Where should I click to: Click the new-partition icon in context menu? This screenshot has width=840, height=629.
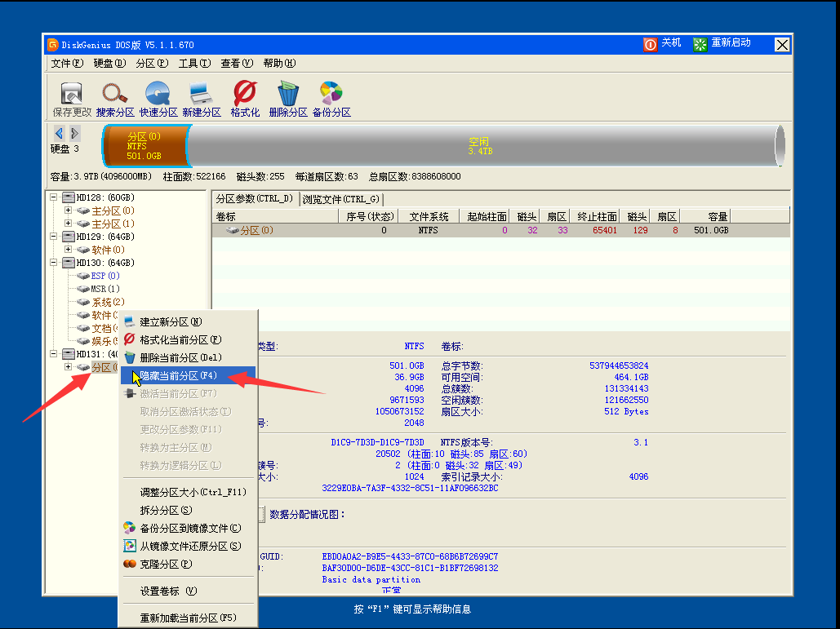tap(129, 321)
